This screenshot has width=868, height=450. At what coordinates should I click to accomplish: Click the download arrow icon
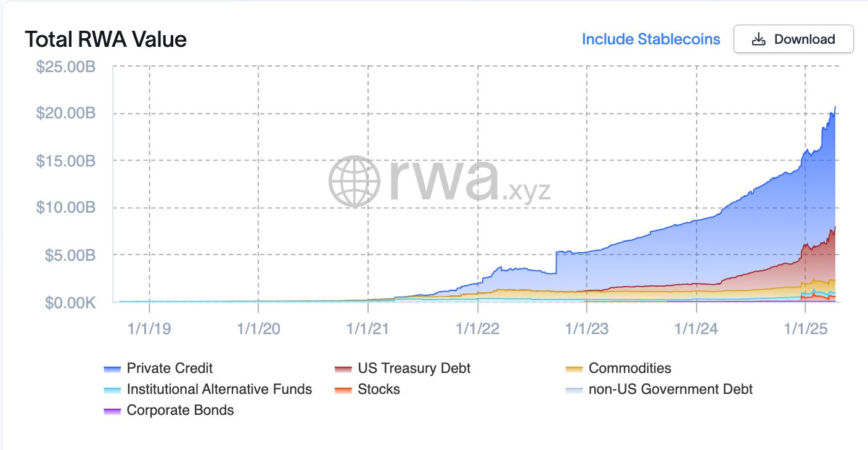[x=759, y=39]
